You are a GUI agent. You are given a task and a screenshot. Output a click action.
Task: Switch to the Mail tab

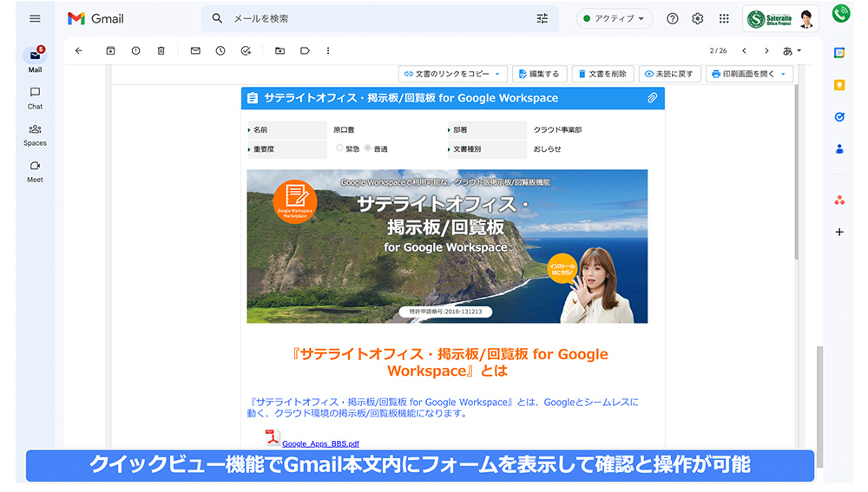click(x=35, y=61)
